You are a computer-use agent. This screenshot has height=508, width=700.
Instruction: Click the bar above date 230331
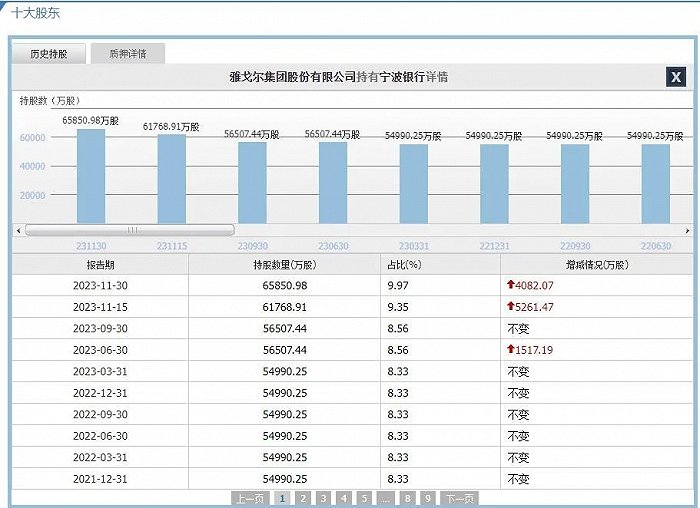414,184
